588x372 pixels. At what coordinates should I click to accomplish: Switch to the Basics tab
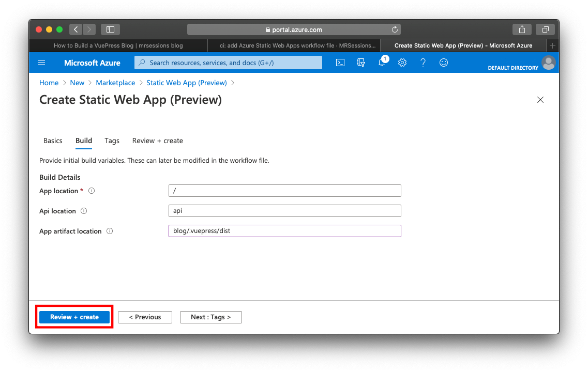pos(53,141)
